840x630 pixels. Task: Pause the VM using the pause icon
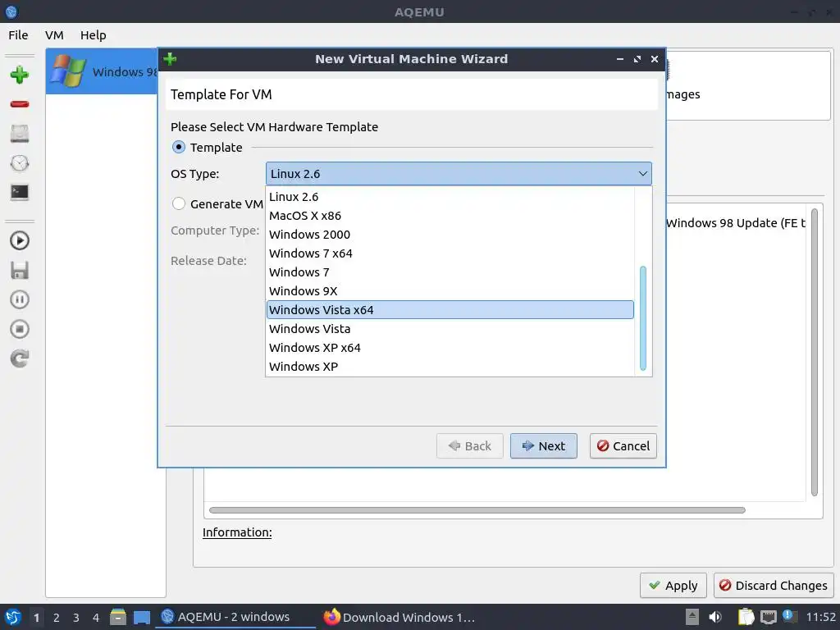(x=20, y=299)
